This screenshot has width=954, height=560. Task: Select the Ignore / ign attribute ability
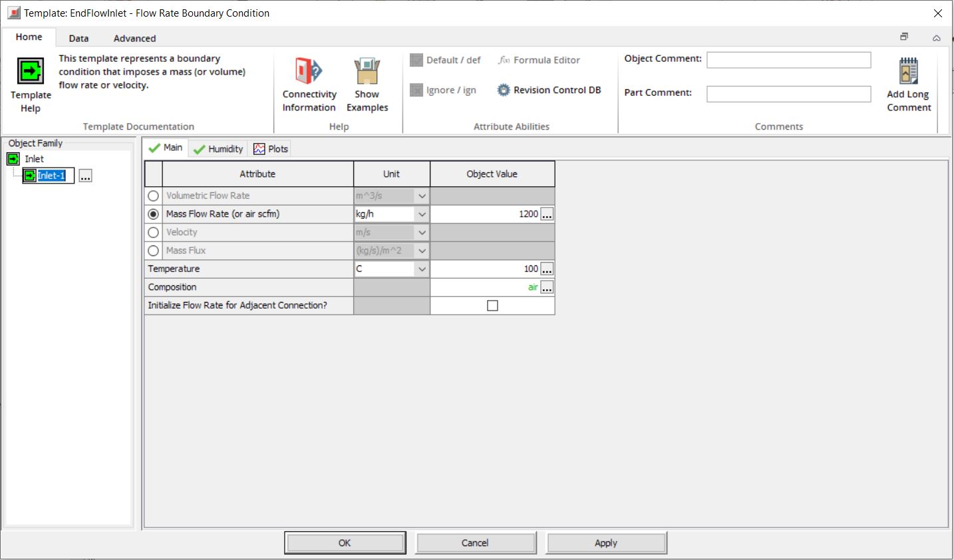(416, 90)
